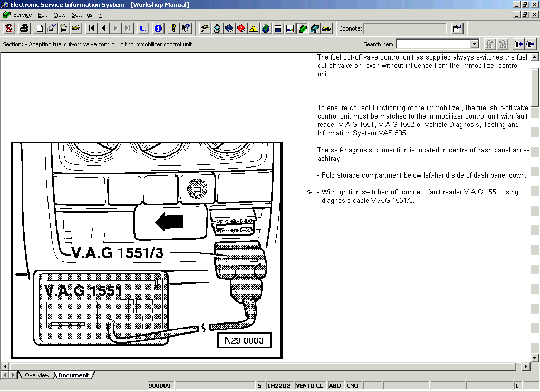Click the left-pointing arrow marker beside ignition step
This screenshot has height=392, width=540.
coord(310,192)
